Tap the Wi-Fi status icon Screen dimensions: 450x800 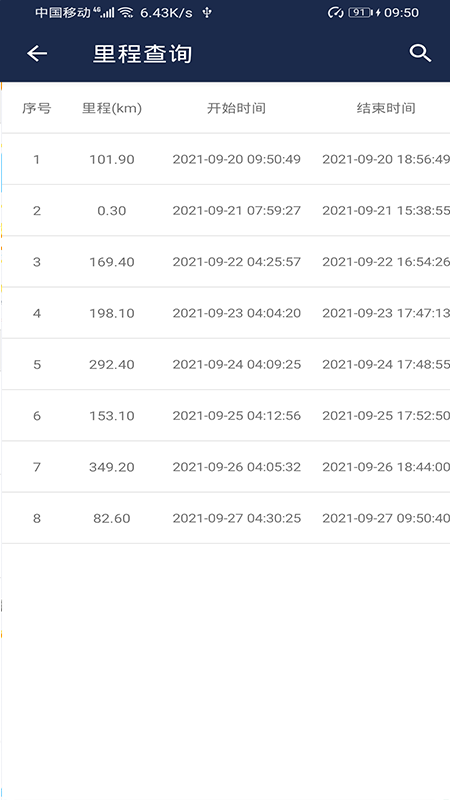(126, 13)
